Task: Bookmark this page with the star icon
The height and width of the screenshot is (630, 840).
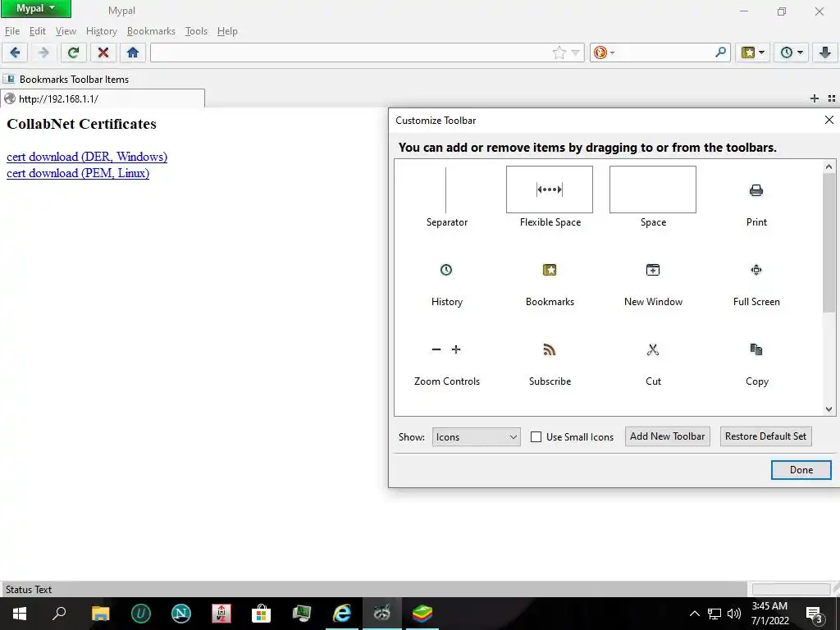Action: (x=559, y=52)
